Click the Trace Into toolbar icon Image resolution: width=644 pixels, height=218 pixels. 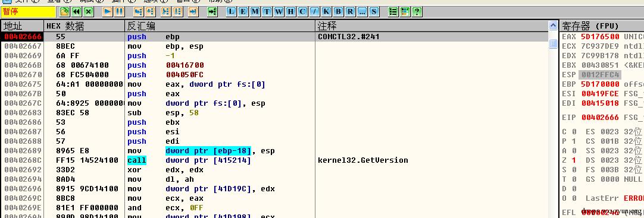166,11
